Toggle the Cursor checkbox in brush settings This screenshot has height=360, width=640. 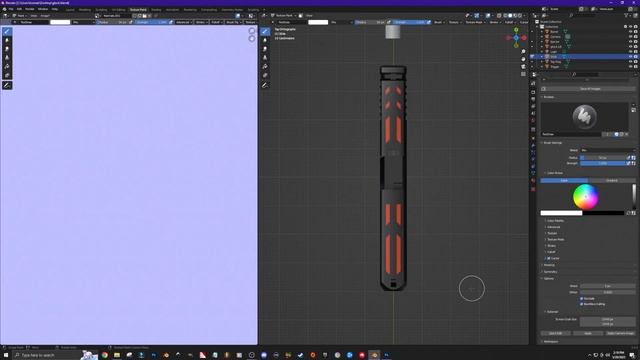[549, 258]
